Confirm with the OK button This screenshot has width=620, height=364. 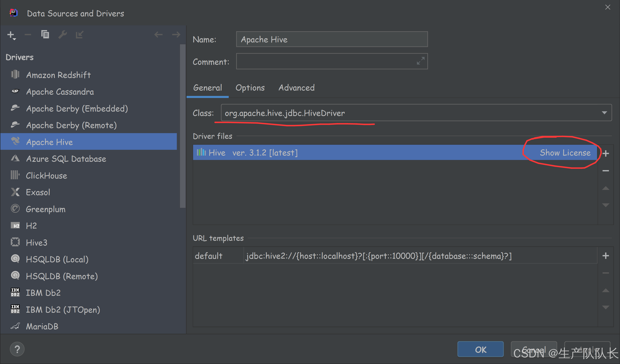point(480,349)
